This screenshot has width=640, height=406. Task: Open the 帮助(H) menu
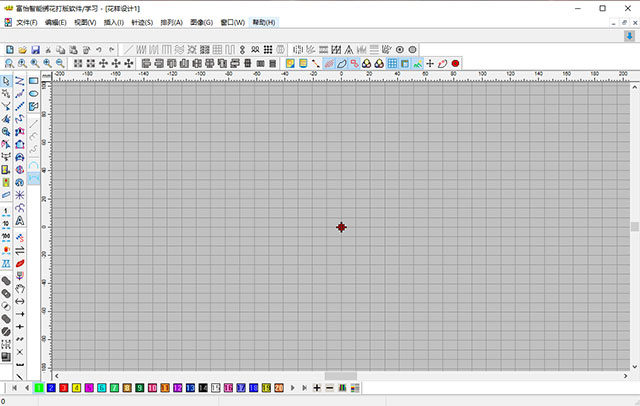coord(264,22)
